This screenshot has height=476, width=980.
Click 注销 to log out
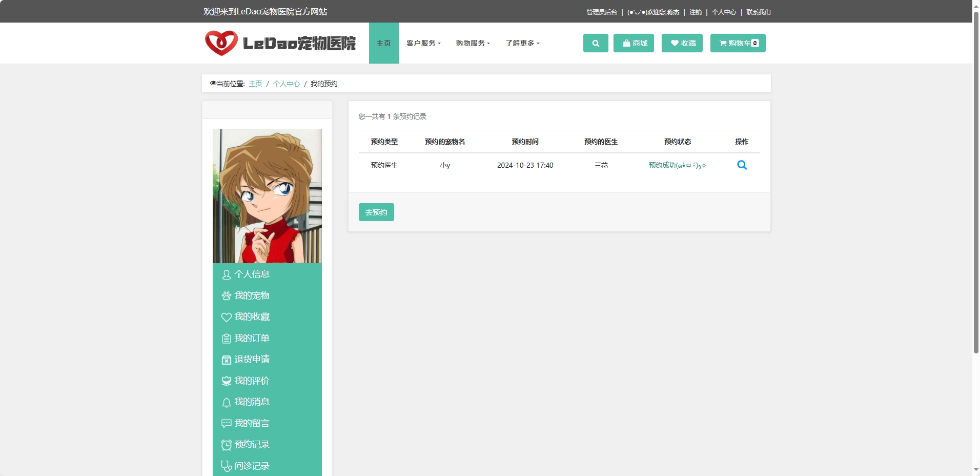(696, 11)
